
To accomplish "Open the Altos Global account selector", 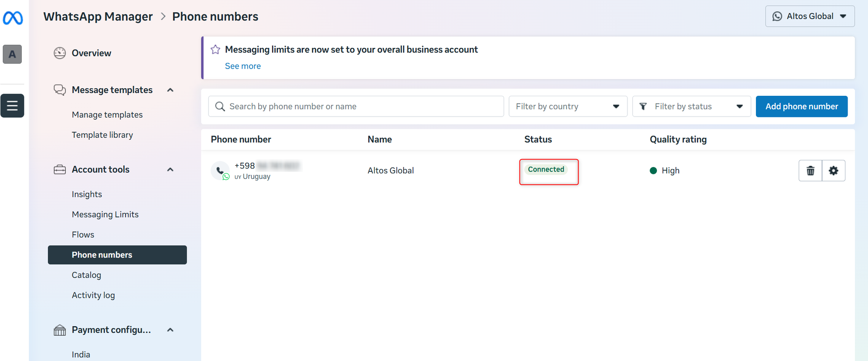I will pos(809,16).
